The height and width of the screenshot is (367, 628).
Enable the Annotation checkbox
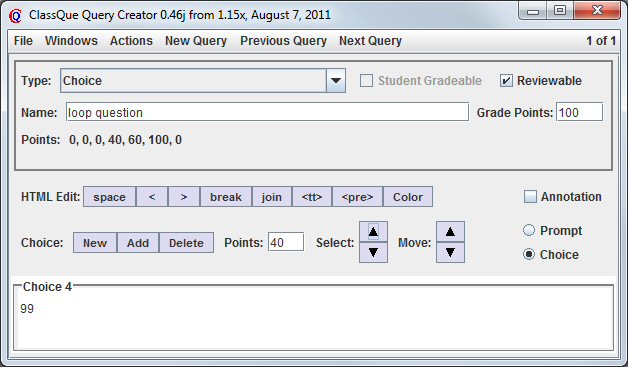530,197
